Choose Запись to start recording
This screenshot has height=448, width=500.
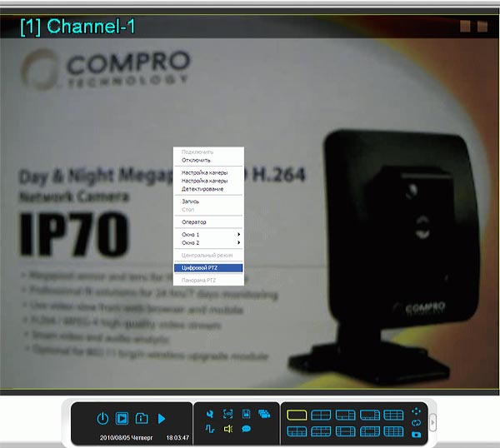coord(208,202)
